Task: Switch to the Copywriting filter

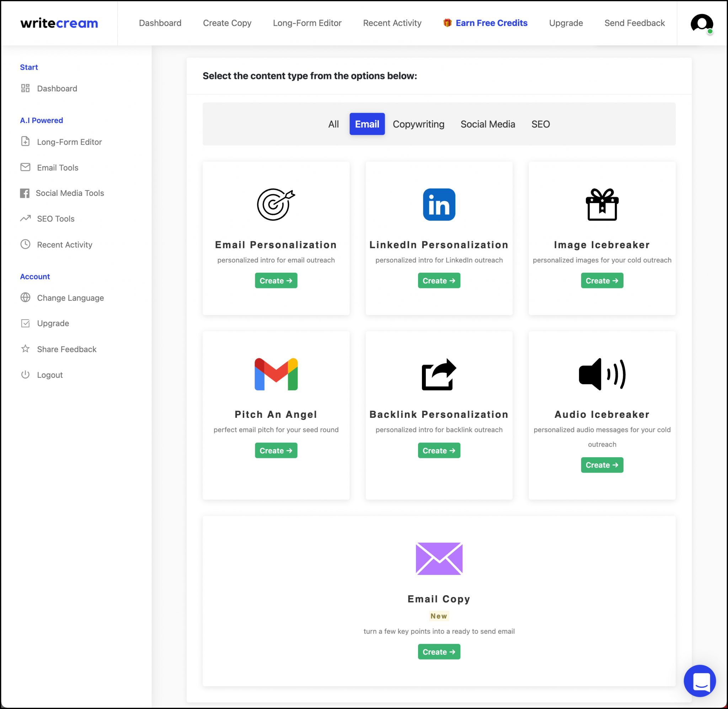Action: pos(419,124)
